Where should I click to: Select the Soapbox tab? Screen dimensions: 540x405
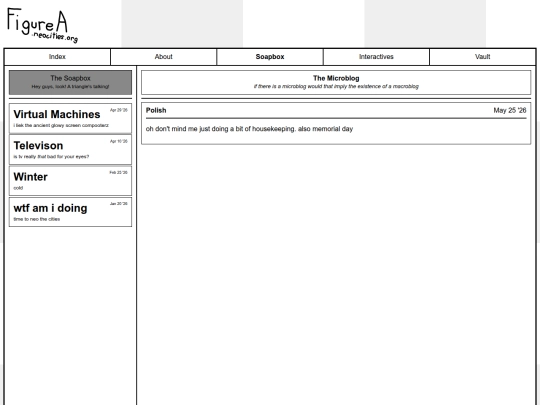[270, 57]
